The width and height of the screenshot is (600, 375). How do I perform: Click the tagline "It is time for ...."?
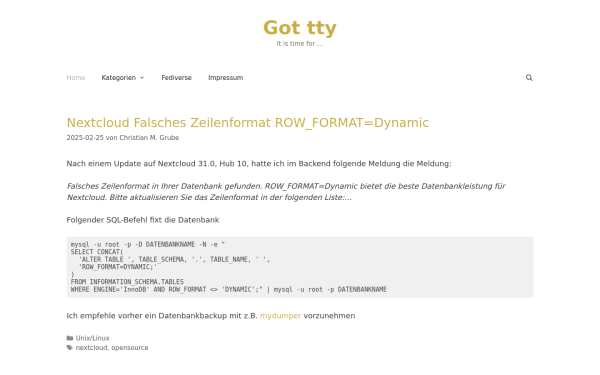(300, 44)
